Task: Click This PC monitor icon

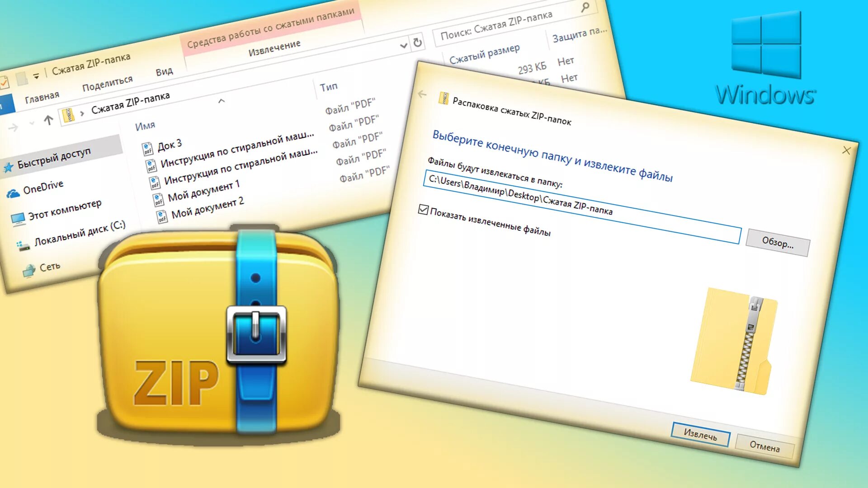Action: click(18, 219)
